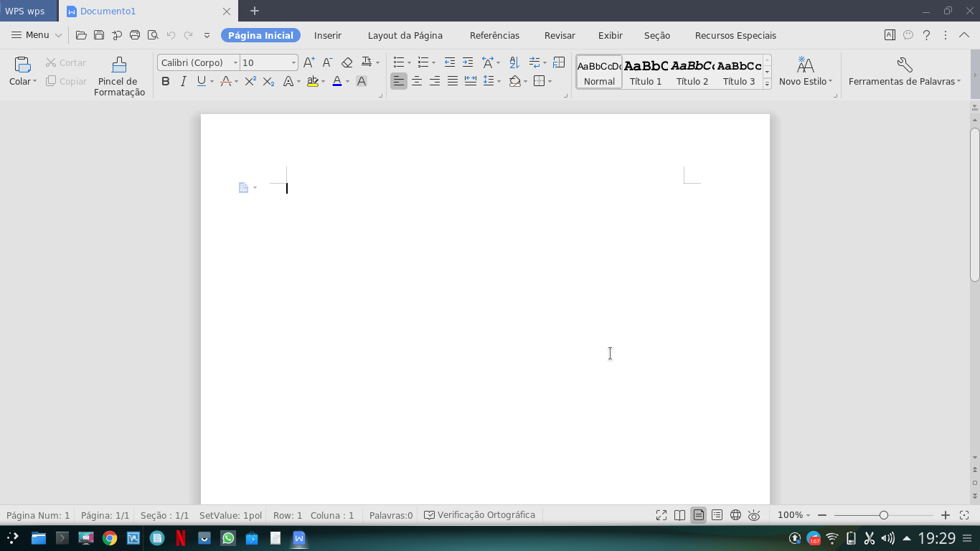The image size is (980, 551).
Task: Expand the bullet list dropdown arrow
Action: click(410, 63)
